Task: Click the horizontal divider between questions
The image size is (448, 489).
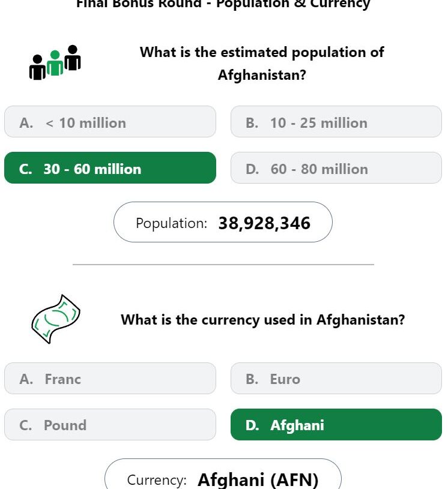Action: pyautogui.click(x=223, y=265)
